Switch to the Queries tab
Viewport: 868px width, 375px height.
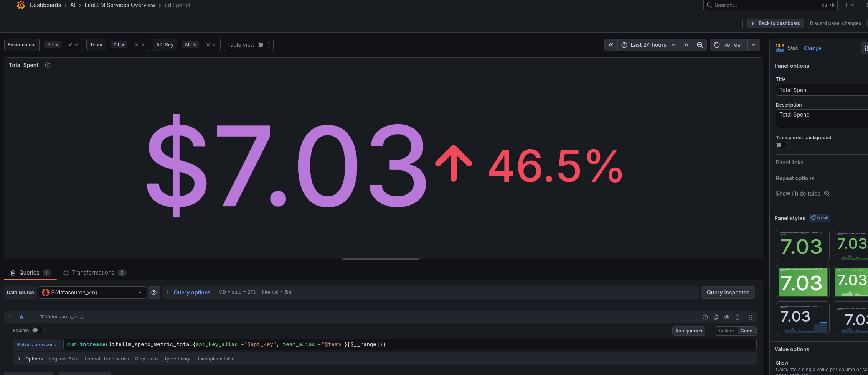tap(30, 273)
